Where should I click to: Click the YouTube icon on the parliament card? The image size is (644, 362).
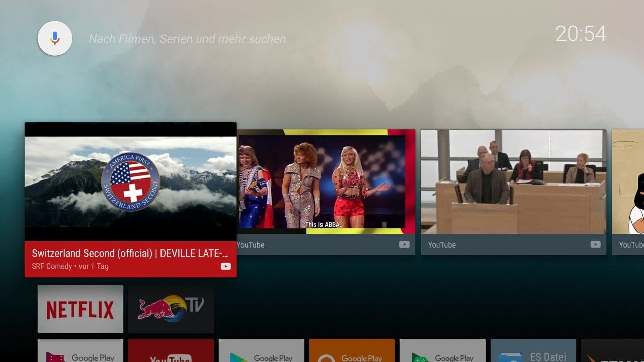pos(595,245)
